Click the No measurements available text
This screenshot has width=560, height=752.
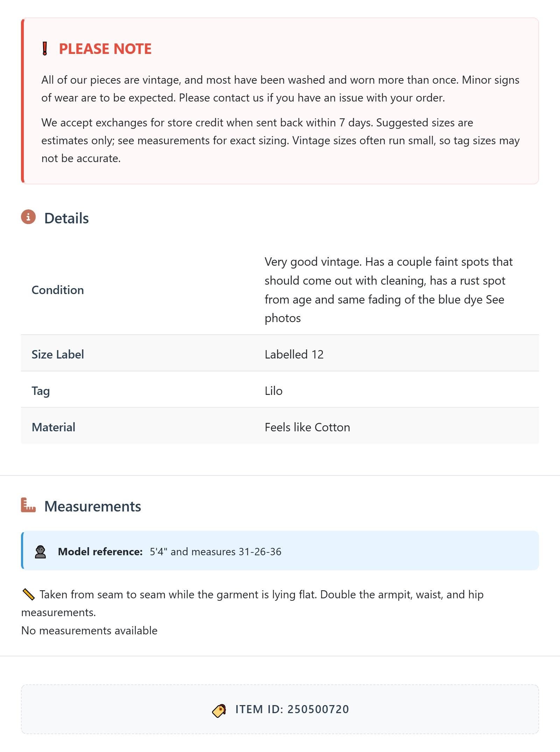[x=89, y=631]
